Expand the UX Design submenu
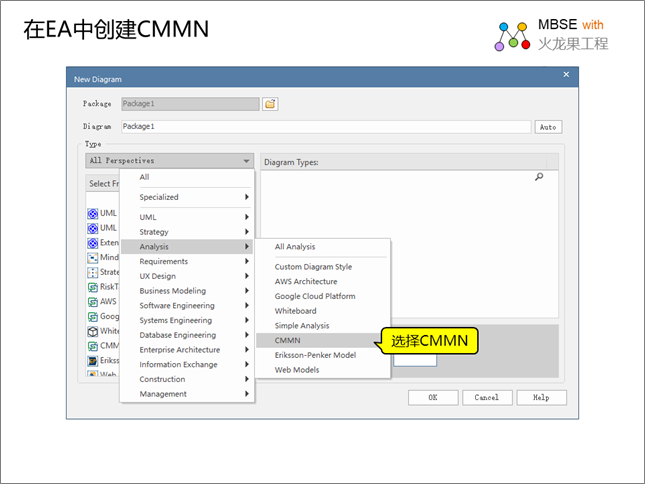The image size is (645, 484). click(x=187, y=276)
